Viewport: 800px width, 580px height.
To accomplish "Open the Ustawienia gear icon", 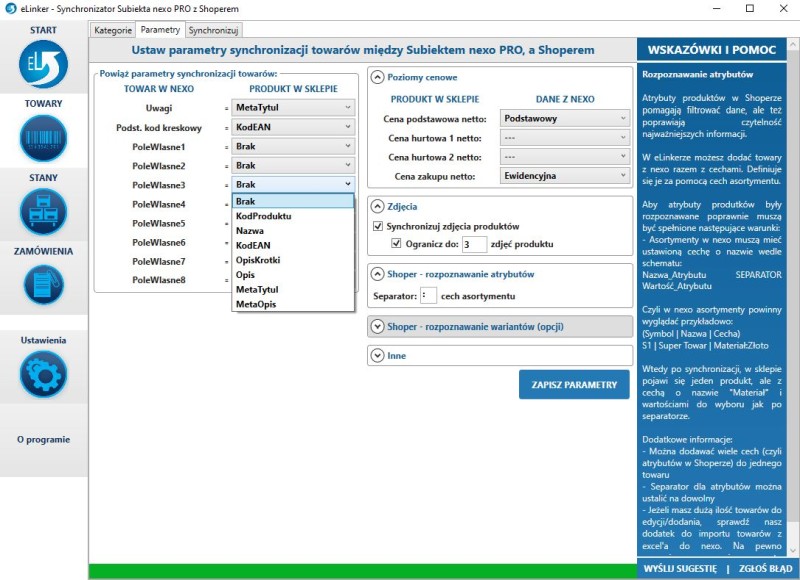I will (x=43, y=374).
